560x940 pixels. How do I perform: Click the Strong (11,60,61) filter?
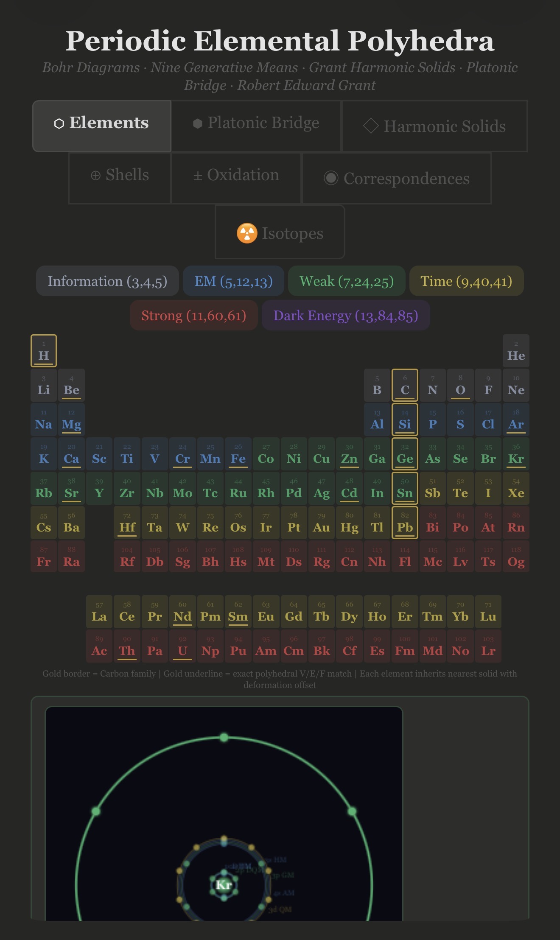(193, 315)
